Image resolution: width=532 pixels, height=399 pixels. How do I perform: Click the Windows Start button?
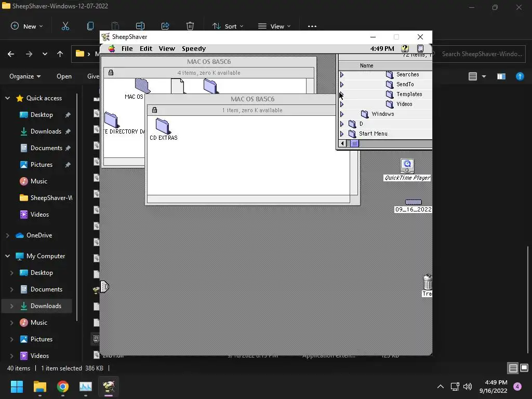click(17, 387)
